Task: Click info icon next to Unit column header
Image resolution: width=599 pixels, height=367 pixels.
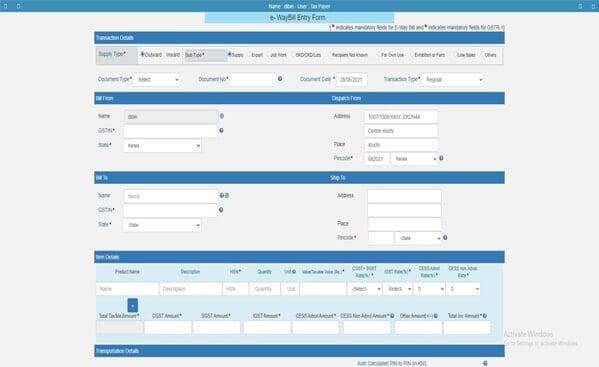Action: coord(294,272)
